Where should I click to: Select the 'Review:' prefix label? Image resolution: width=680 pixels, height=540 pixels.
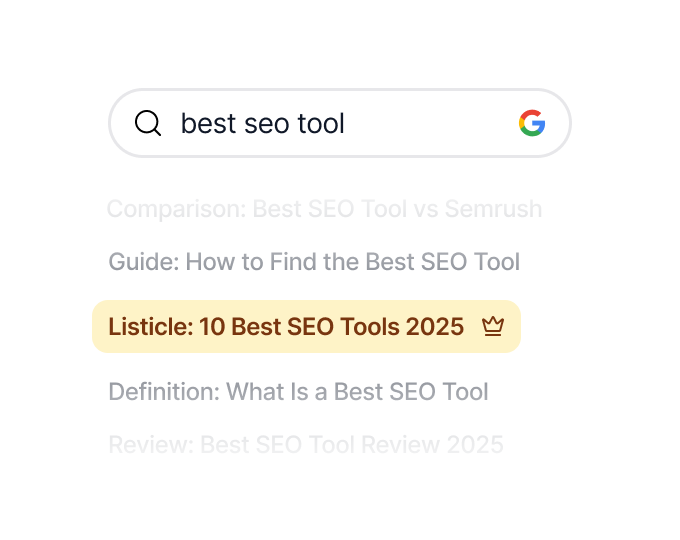151,444
